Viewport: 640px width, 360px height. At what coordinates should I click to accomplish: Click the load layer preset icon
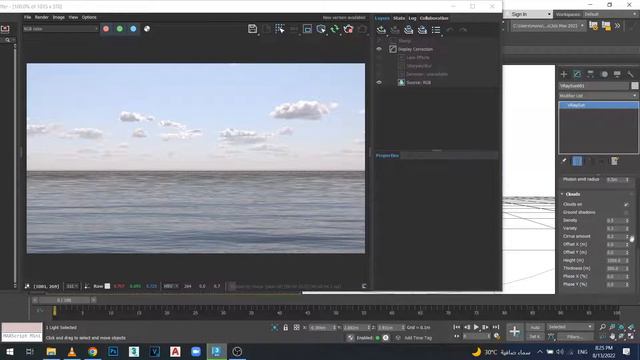coord(422,30)
